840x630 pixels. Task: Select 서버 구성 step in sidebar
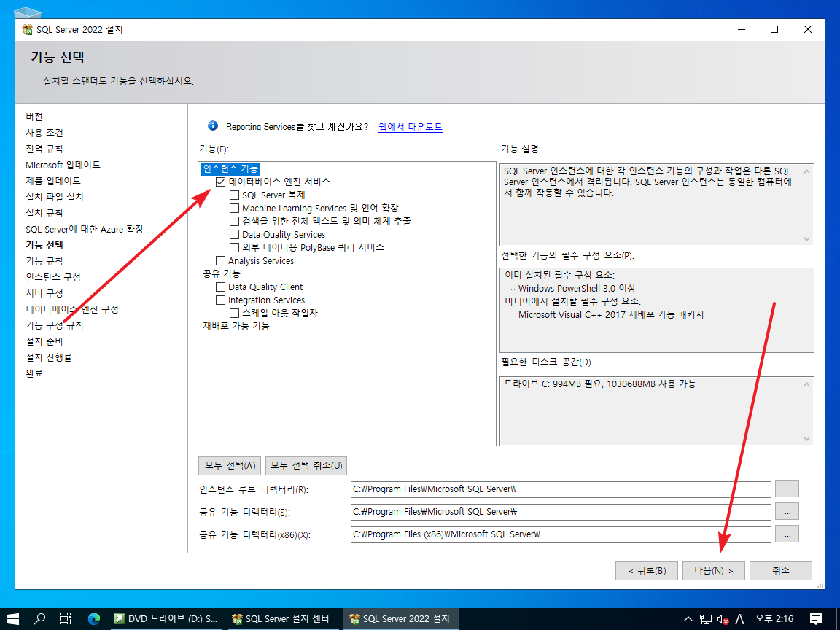[44, 294]
